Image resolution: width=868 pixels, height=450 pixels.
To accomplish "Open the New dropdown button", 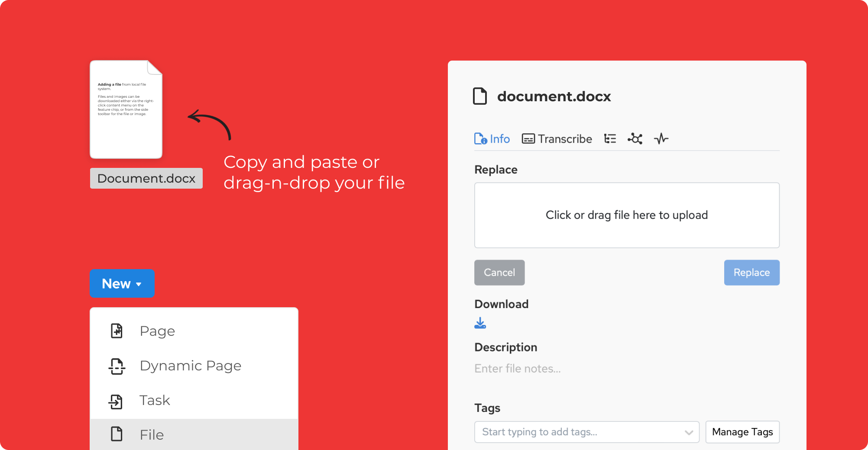I will click(122, 283).
